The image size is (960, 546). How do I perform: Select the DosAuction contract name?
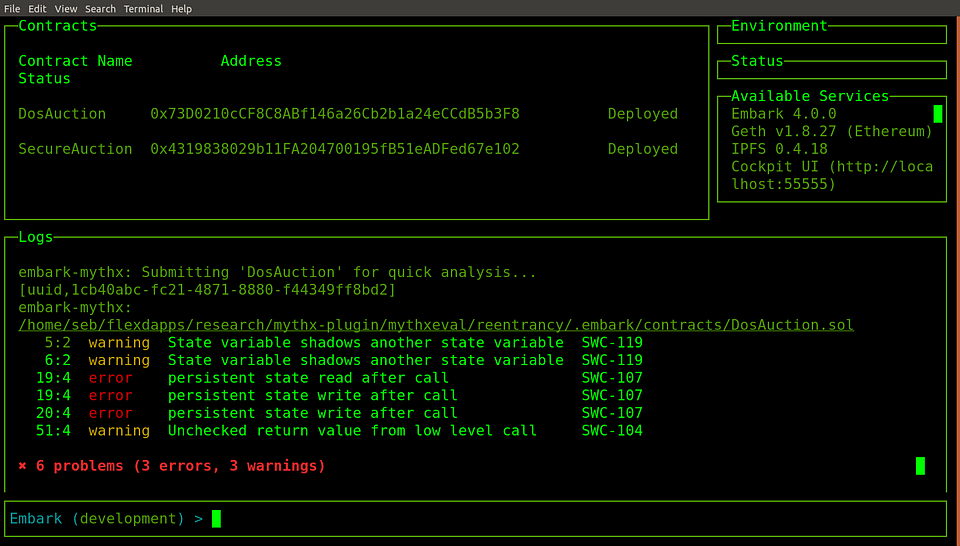point(62,114)
